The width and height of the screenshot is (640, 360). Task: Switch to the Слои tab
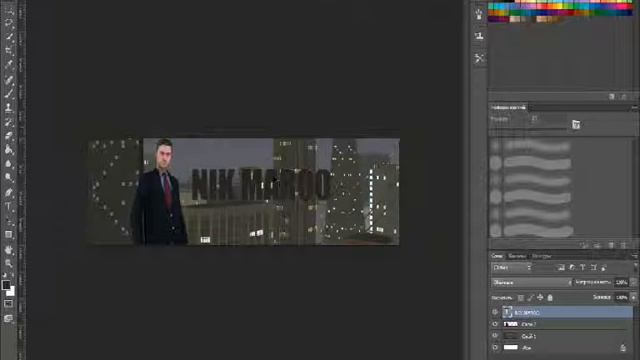497,256
